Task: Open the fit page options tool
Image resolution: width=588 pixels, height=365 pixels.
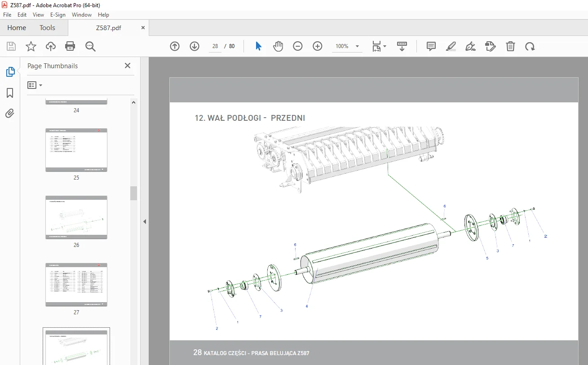Action: pos(379,46)
